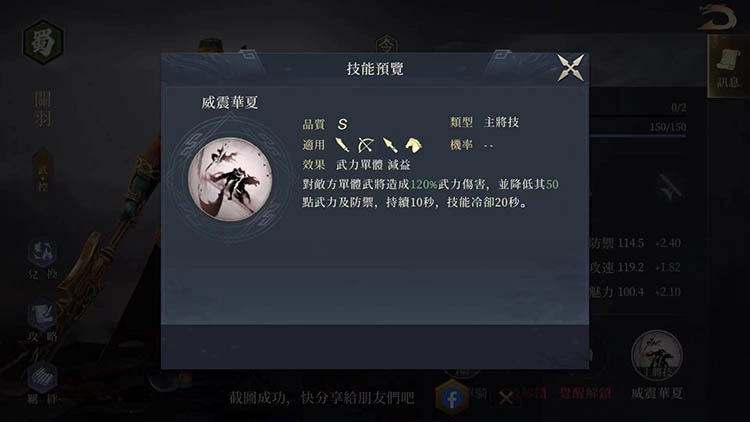Image resolution: width=750 pixels, height=422 pixels.
Task: Click the 150/150 progress bar
Action: 639,128
